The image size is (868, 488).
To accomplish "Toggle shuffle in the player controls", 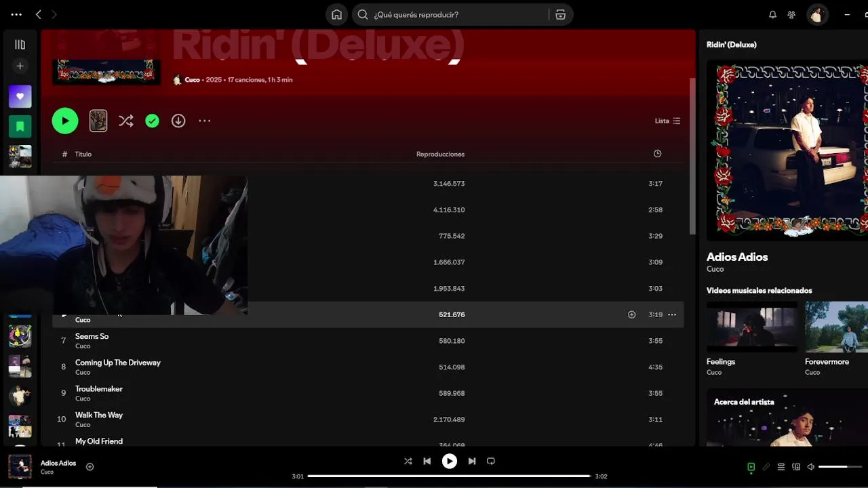I will pos(408,461).
